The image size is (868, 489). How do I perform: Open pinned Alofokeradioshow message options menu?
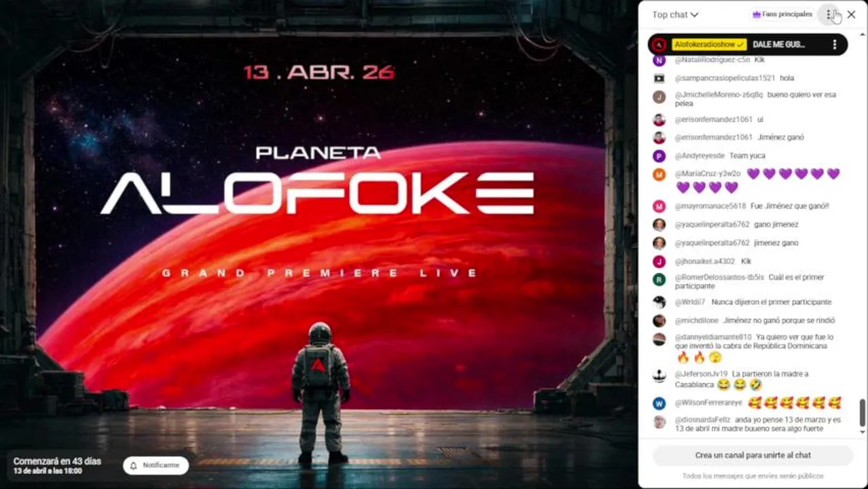[835, 44]
